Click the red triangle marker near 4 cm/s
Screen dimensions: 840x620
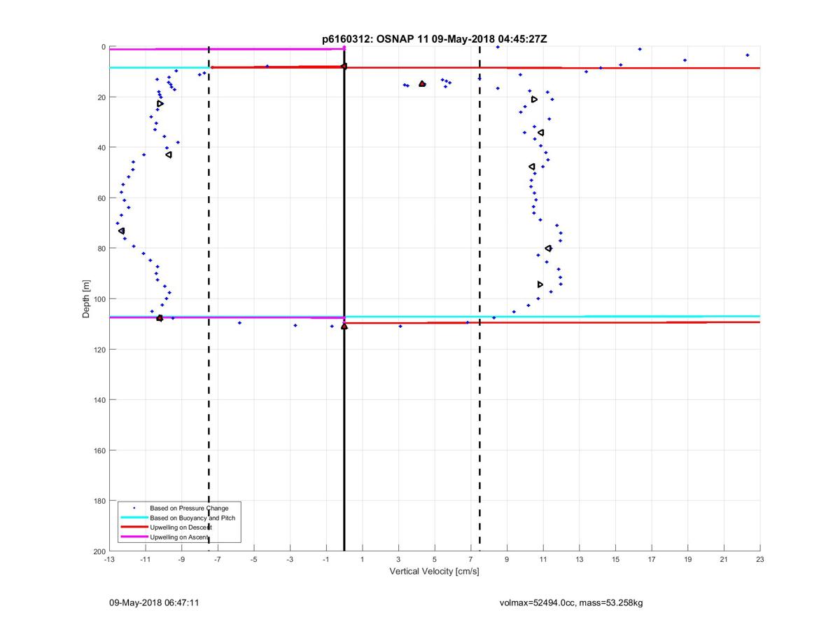tap(422, 83)
